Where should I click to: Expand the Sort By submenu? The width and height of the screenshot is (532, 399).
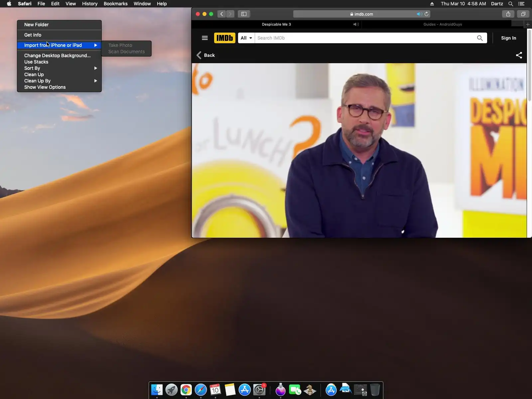pos(60,68)
